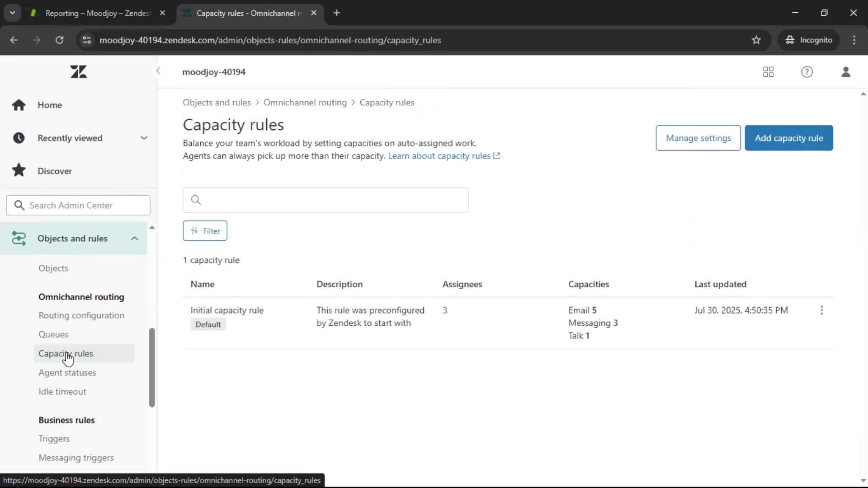The width and height of the screenshot is (868, 488).
Task: Open Objects in the sidebar
Action: [53, 268]
